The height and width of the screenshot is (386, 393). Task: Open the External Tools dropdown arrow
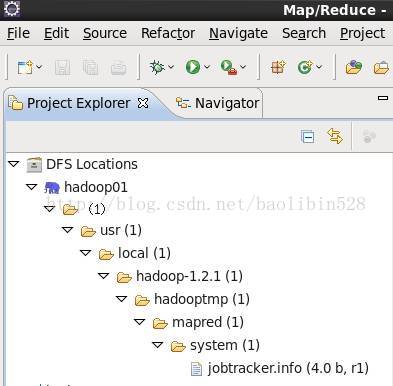(243, 67)
